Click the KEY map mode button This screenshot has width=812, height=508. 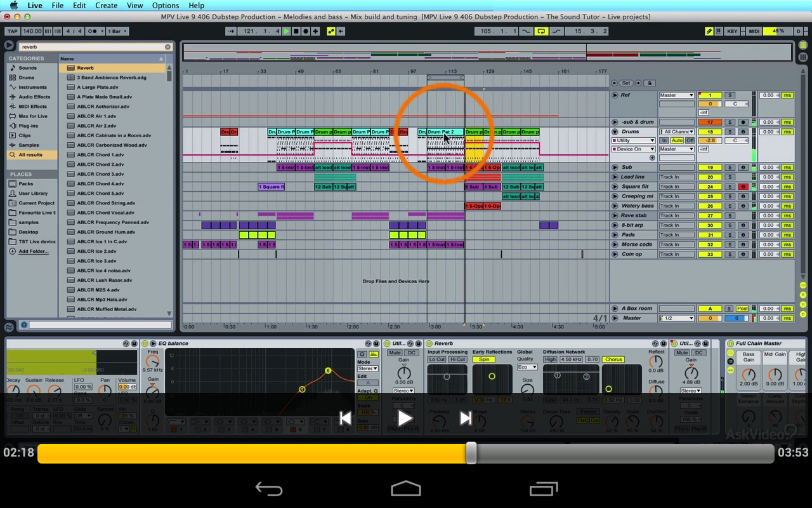(x=733, y=31)
